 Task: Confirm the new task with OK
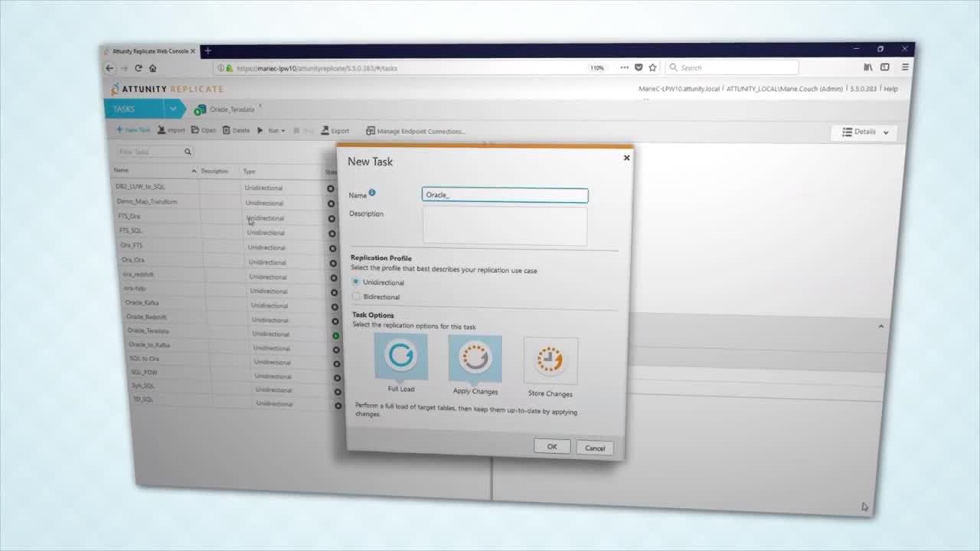(x=552, y=446)
